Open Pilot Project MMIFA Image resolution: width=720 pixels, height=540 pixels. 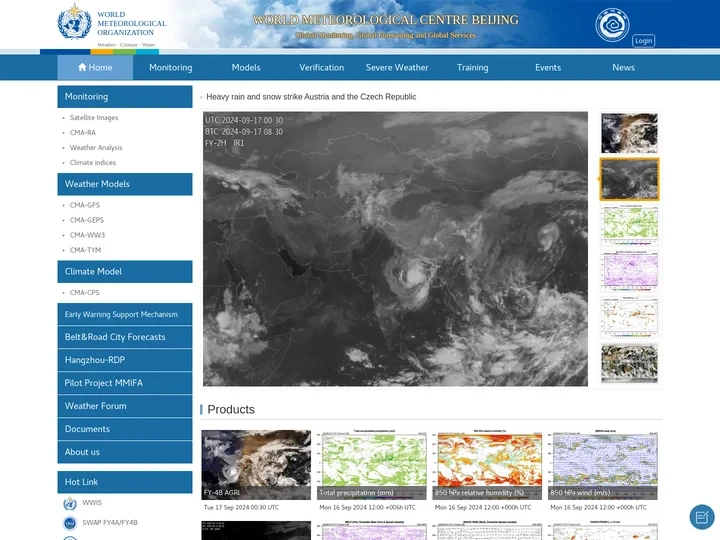coord(125,383)
